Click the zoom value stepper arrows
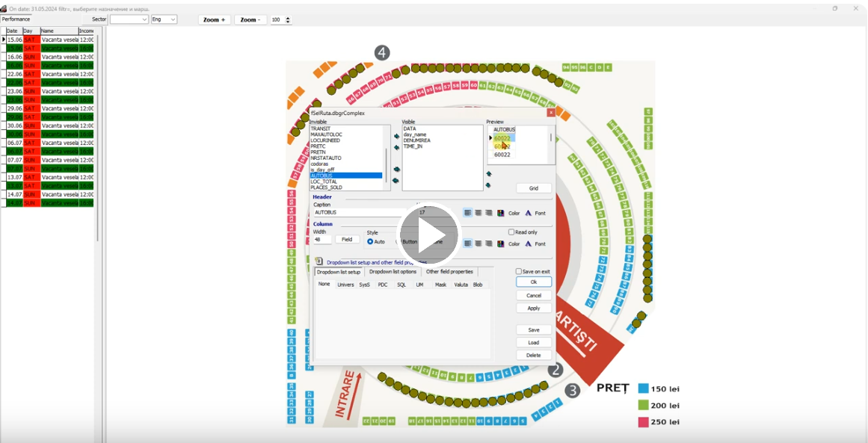 287,20
